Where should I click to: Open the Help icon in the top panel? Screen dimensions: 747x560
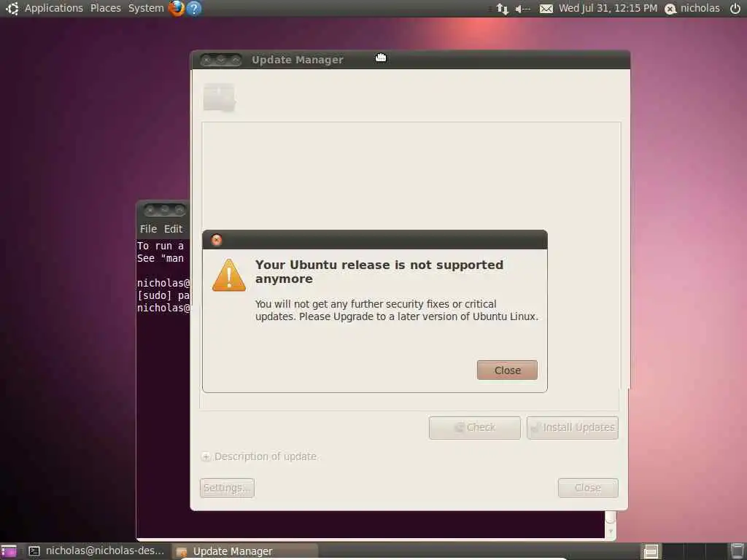coord(194,8)
